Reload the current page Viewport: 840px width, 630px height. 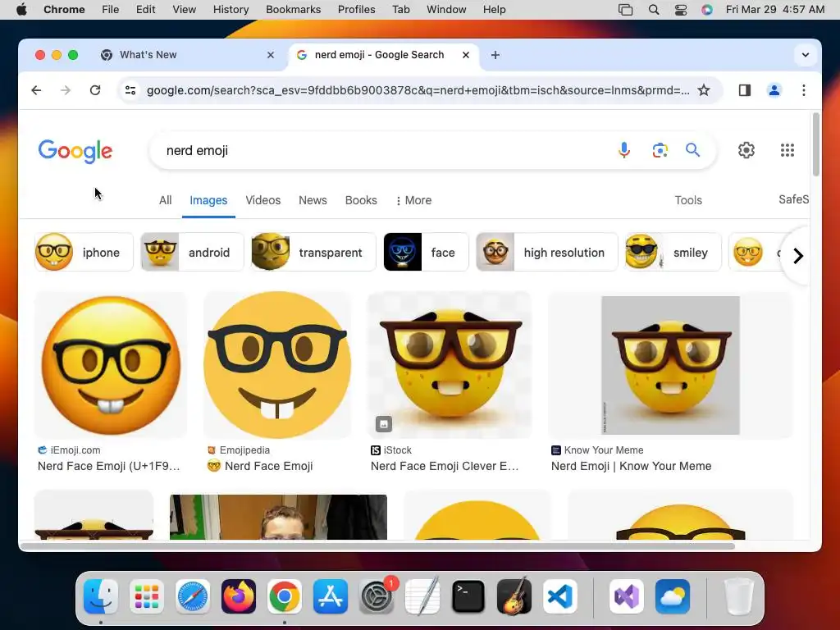(95, 90)
